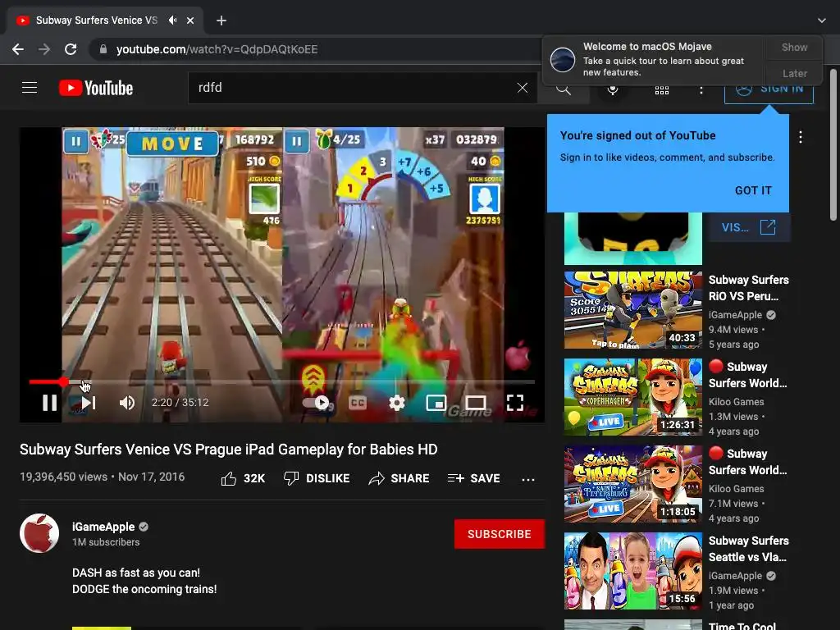The height and width of the screenshot is (630, 840).
Task: Open the player settings gear
Action: click(396, 402)
